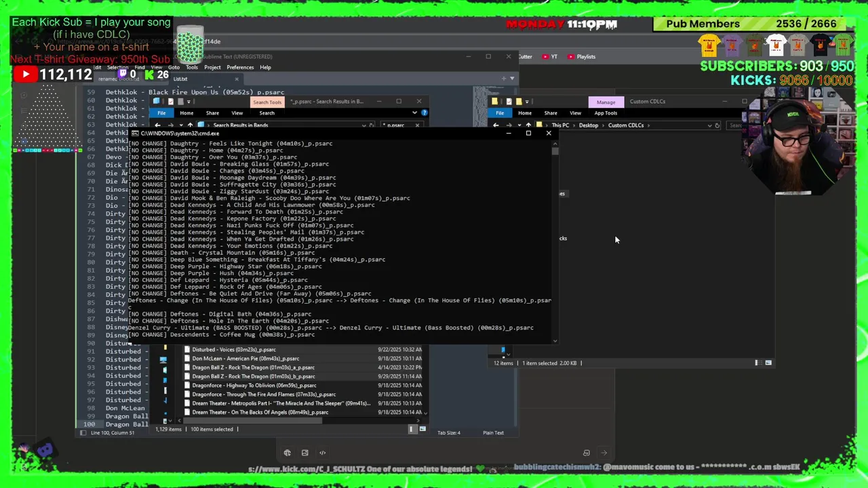This screenshot has height=488, width=868.
Task: Go up one folder in search results Explorer
Action: (x=190, y=125)
